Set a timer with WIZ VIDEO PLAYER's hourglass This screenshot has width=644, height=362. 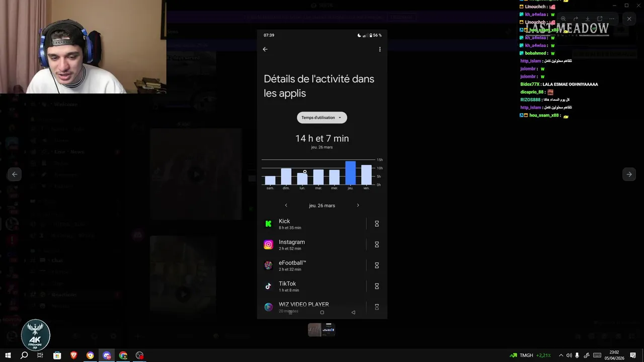[x=376, y=307]
